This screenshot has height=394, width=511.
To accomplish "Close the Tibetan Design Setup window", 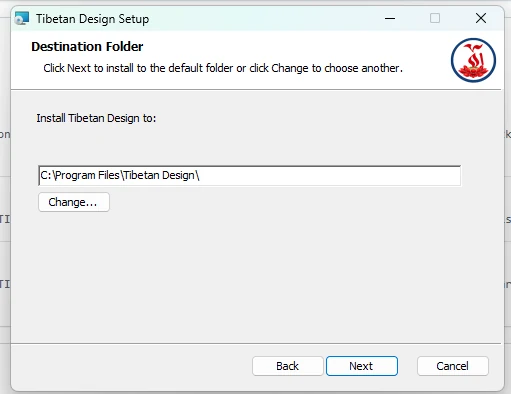I will (481, 18).
